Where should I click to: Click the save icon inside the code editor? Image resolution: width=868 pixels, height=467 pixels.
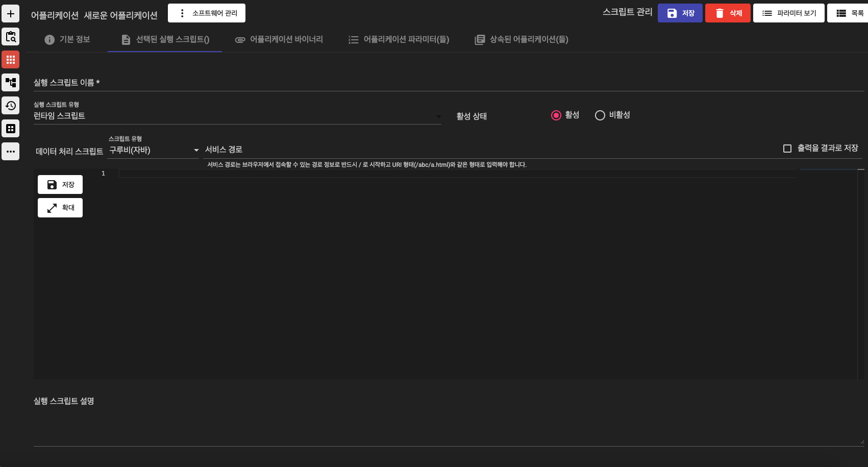tap(60, 184)
